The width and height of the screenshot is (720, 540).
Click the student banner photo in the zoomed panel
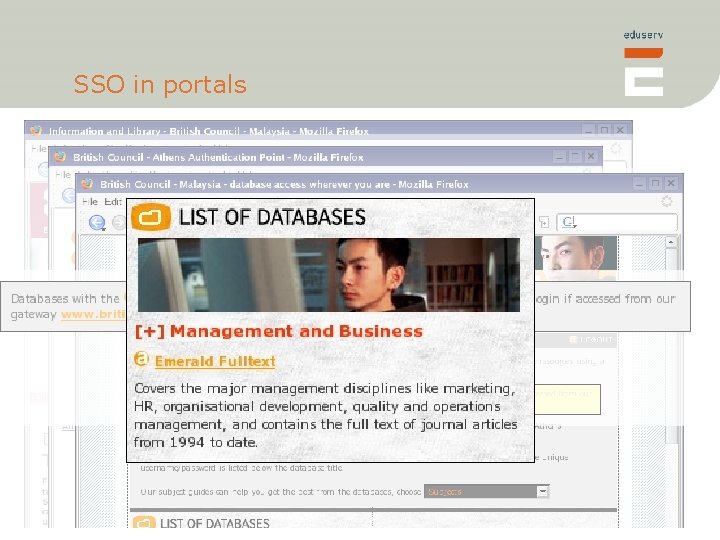(x=329, y=275)
